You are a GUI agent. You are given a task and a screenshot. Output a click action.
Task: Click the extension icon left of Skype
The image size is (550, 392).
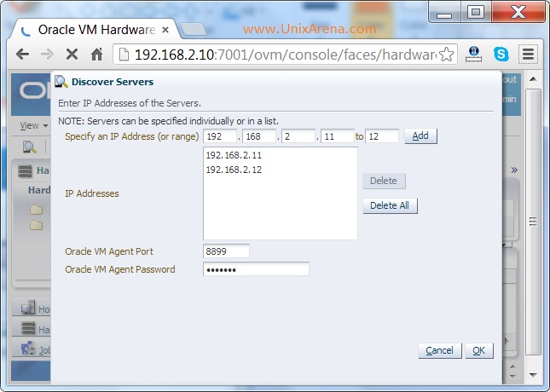pos(473,55)
